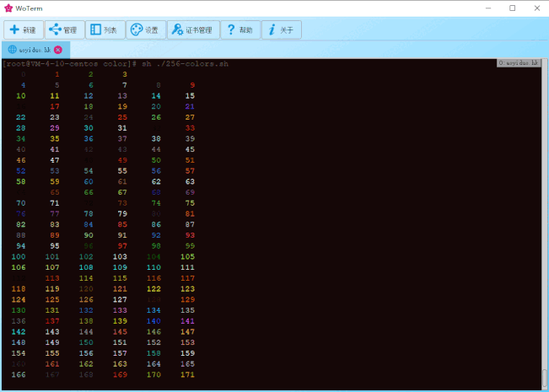Maximize the WoTerm window
The image size is (549, 392).
(x=512, y=8)
